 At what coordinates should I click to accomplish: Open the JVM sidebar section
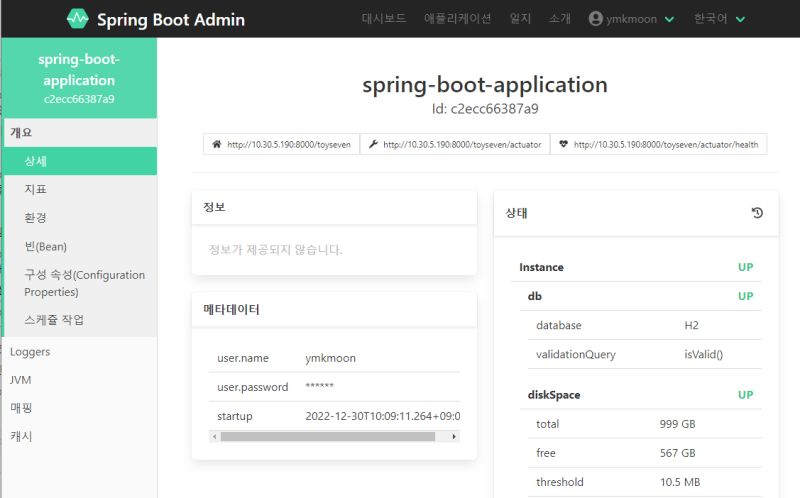tap(79, 380)
